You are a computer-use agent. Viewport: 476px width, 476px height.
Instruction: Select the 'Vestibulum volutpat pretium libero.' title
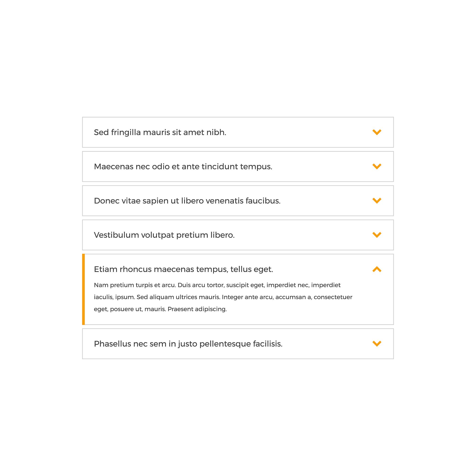(x=164, y=235)
